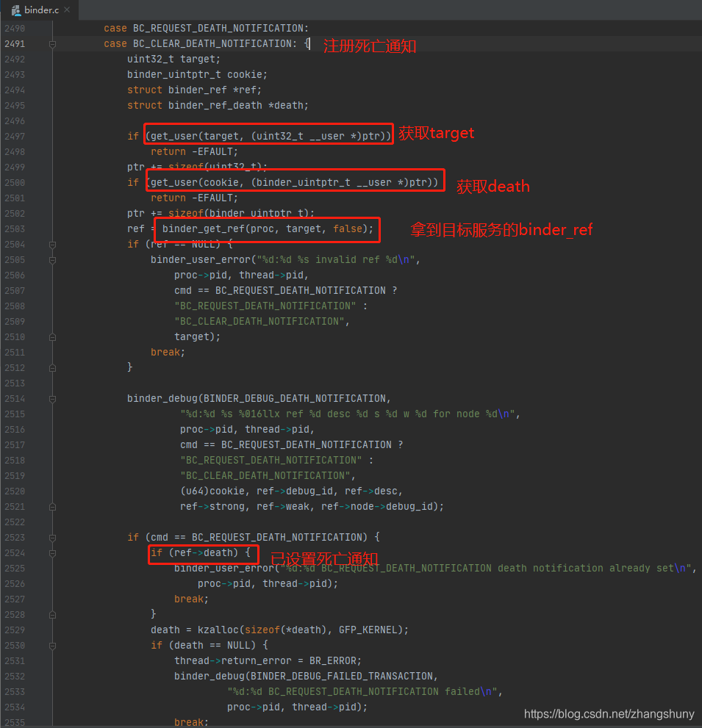Click line number 2503 in the gutter
702x728 pixels.
[15, 229]
